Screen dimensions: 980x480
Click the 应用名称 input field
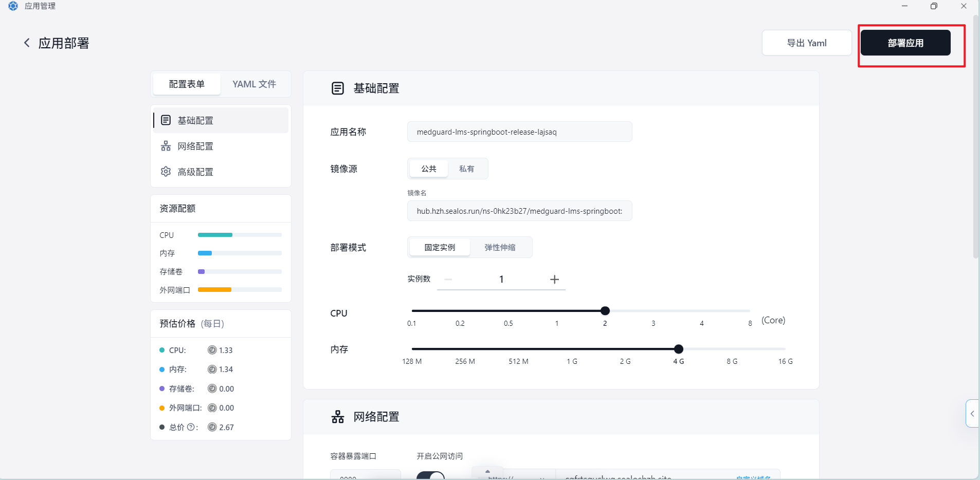519,132
